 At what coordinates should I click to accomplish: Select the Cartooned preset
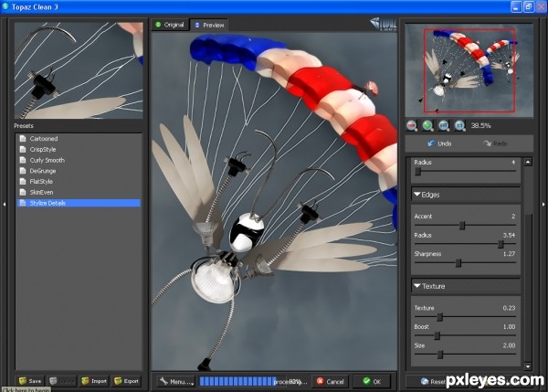tap(79, 139)
